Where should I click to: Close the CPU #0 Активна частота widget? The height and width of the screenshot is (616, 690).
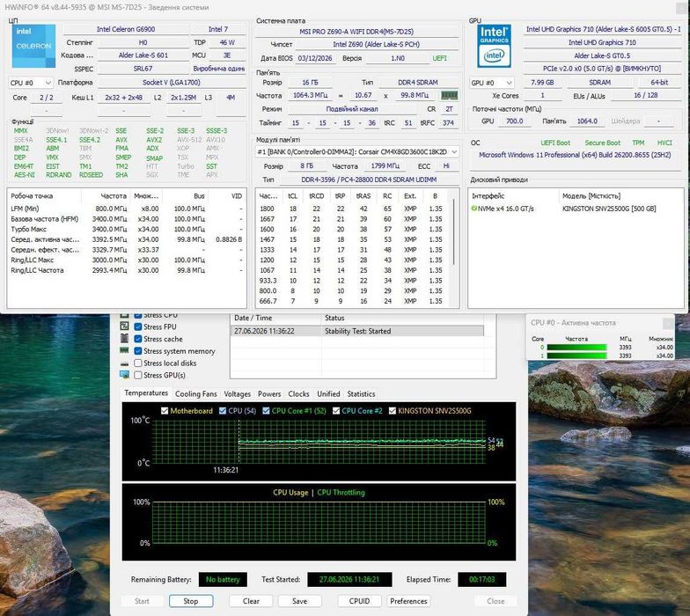(669, 323)
